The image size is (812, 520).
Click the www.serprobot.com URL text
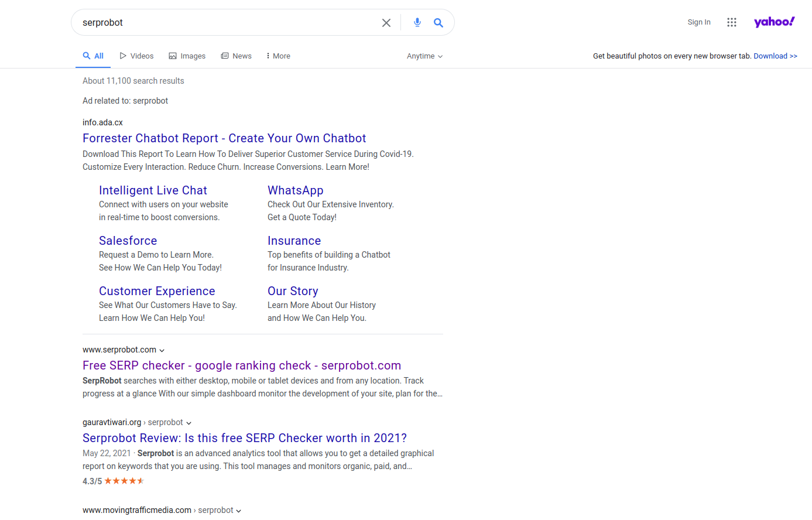pos(119,350)
